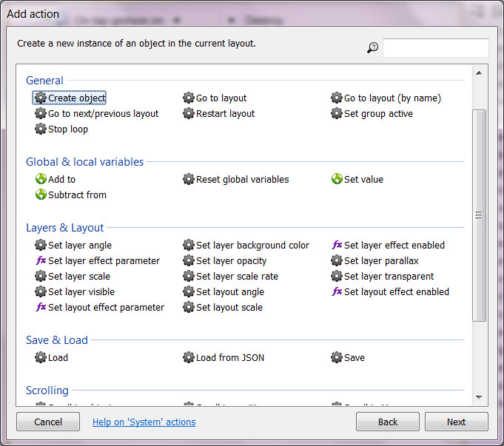Viewport: 504px width, 446px height.
Task: Choose the Set layer opacity action
Action: pyautogui.click(x=231, y=260)
